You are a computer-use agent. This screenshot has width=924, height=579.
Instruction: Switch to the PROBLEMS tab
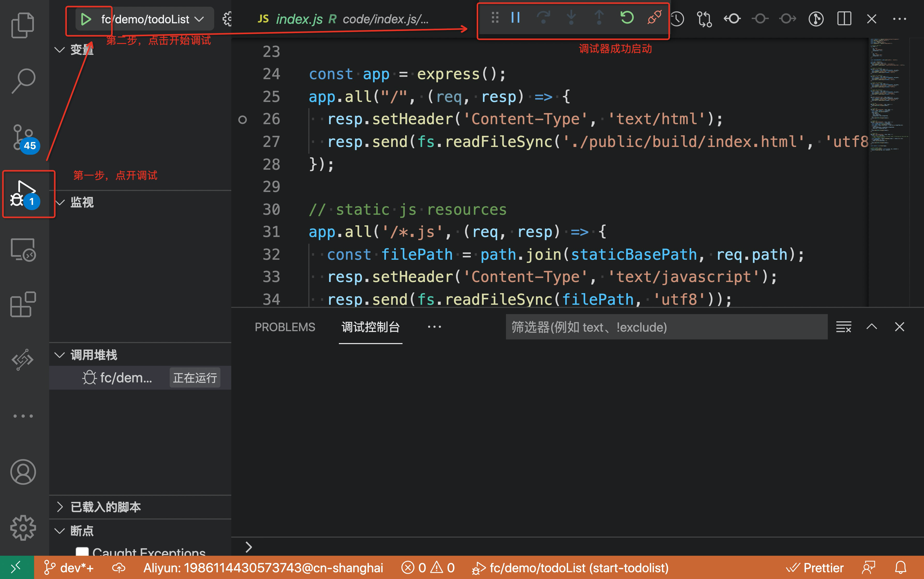click(x=285, y=327)
